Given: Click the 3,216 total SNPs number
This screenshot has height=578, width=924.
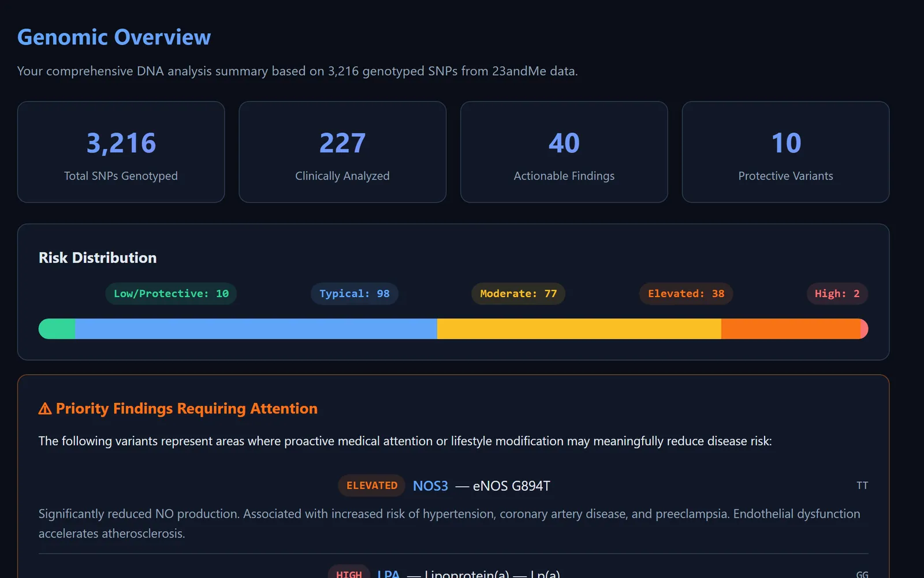Looking at the screenshot, I should [121, 143].
